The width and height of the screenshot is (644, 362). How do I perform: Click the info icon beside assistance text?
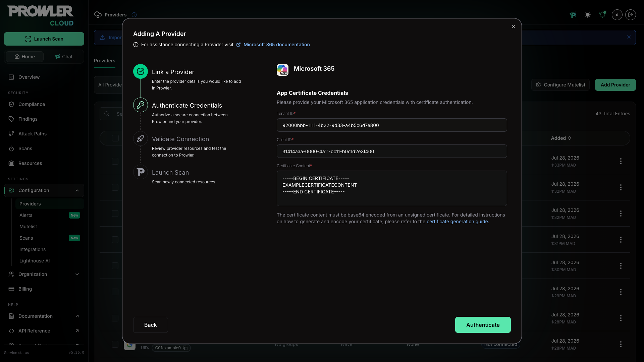tap(136, 45)
